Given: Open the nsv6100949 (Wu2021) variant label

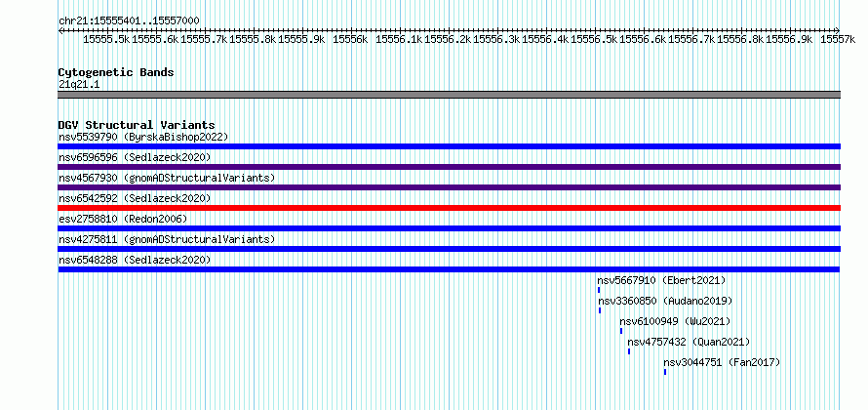Looking at the screenshot, I should coord(675,321).
